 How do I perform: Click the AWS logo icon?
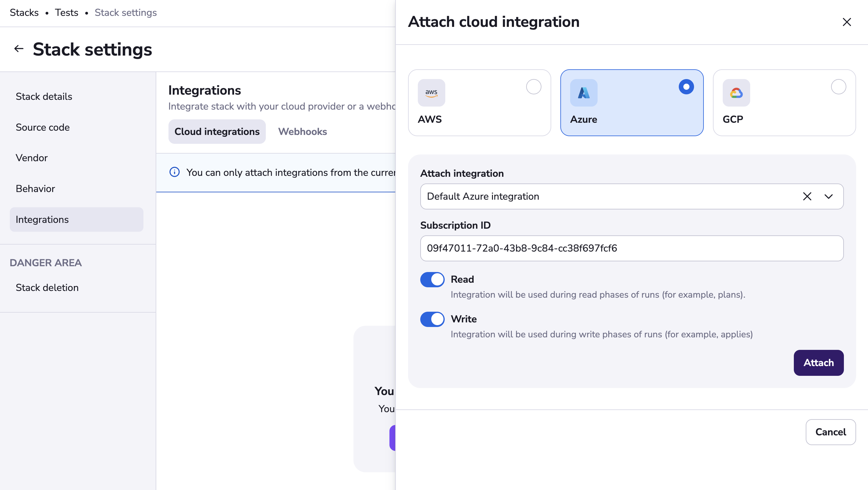tap(431, 93)
